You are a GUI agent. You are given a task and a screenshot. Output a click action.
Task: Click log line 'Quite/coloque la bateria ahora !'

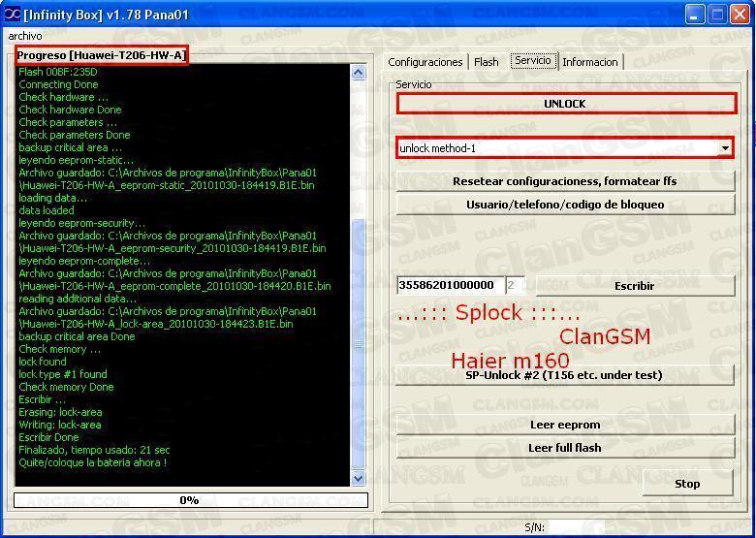coord(93,462)
